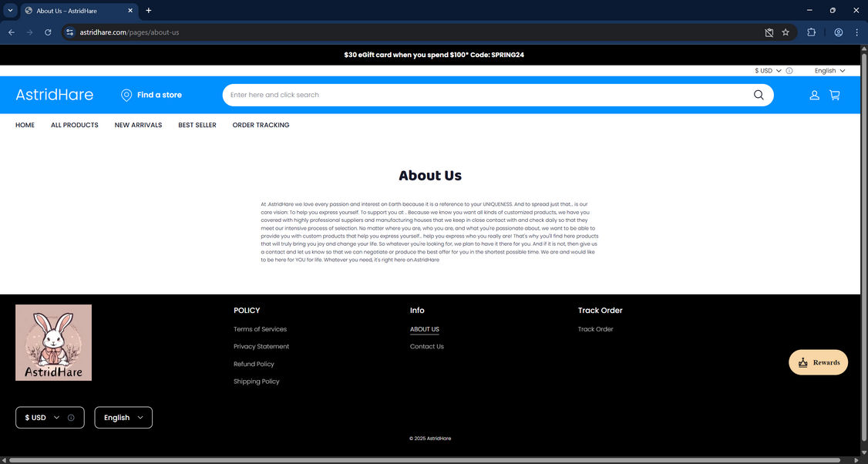This screenshot has width=868, height=464.
Task: Open ORDER TRACKING menu item
Action: click(261, 125)
